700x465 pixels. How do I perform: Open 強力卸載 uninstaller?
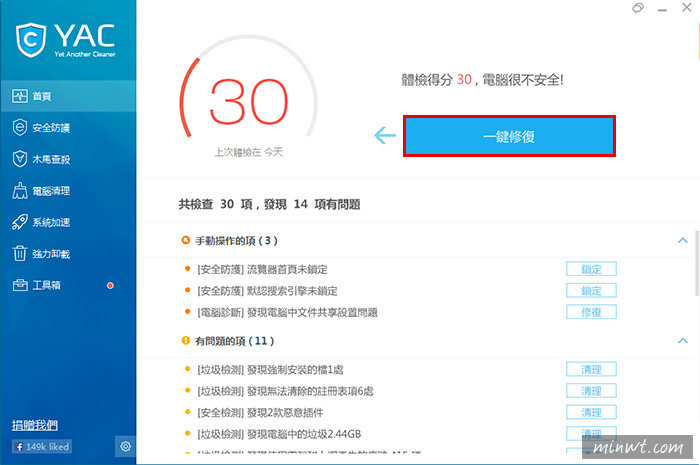coord(68,254)
